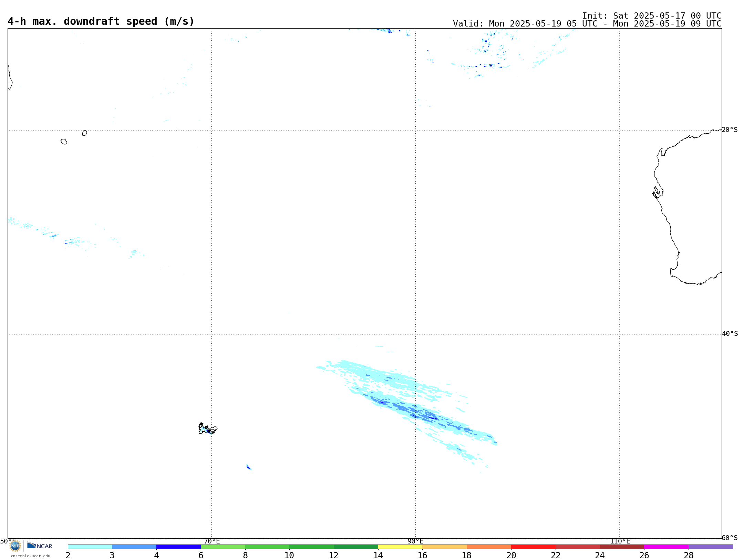The width and height of the screenshot is (744, 560).
Task: Click colorbar tick label '20'
Action: pyautogui.click(x=511, y=556)
